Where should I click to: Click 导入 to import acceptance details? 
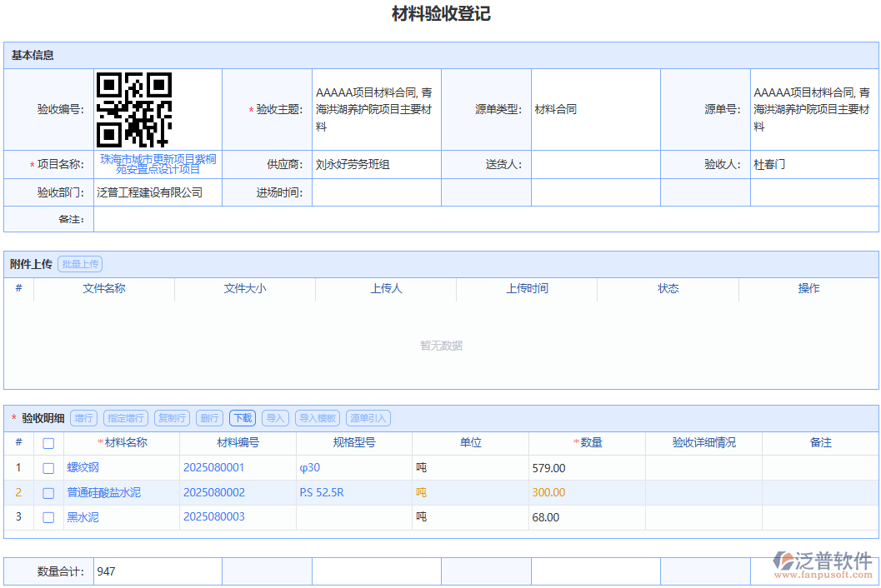(275, 418)
